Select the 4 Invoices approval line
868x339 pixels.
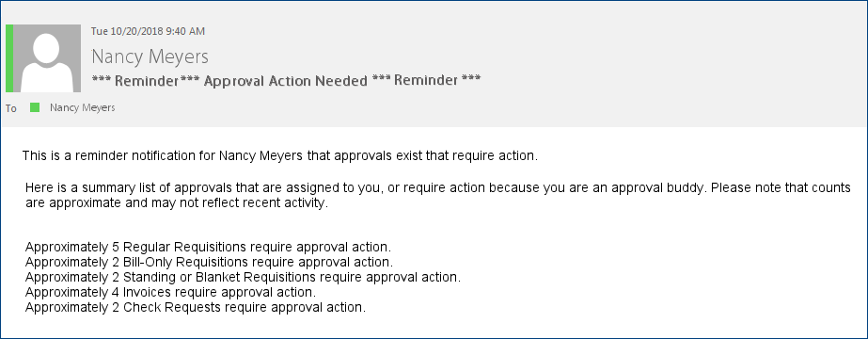[170, 291]
